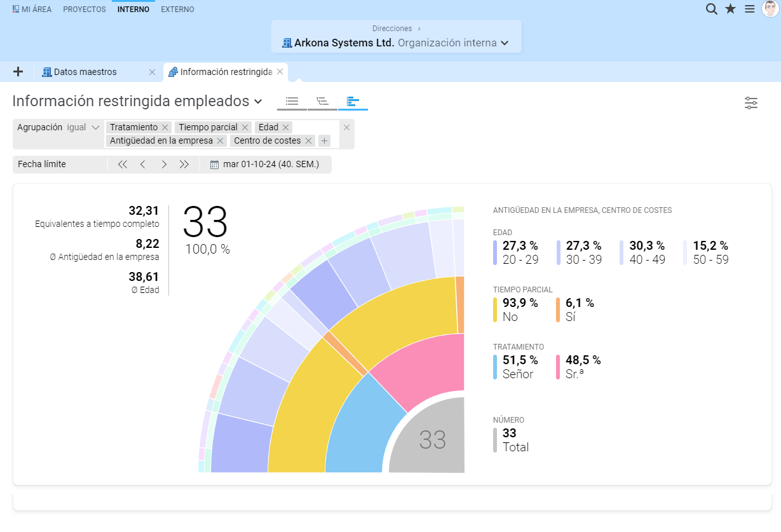781x532 pixels.
Task: Switch to Datos maestros tab
Action: 85,72
